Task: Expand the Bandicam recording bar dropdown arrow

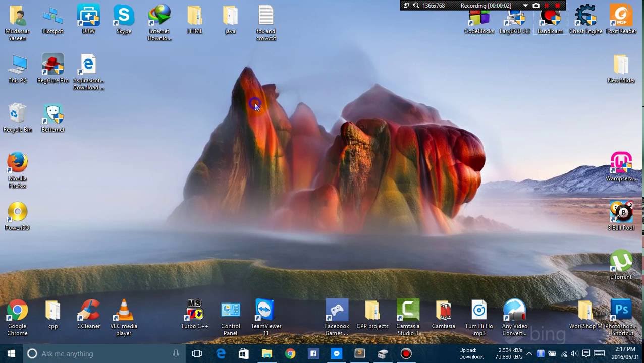Action: click(x=525, y=6)
